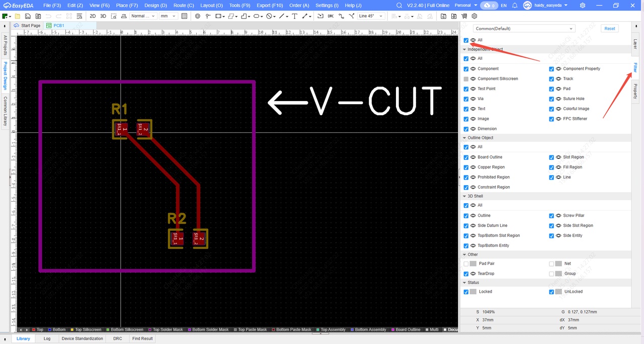Run DRC check from toolbar

331,16
